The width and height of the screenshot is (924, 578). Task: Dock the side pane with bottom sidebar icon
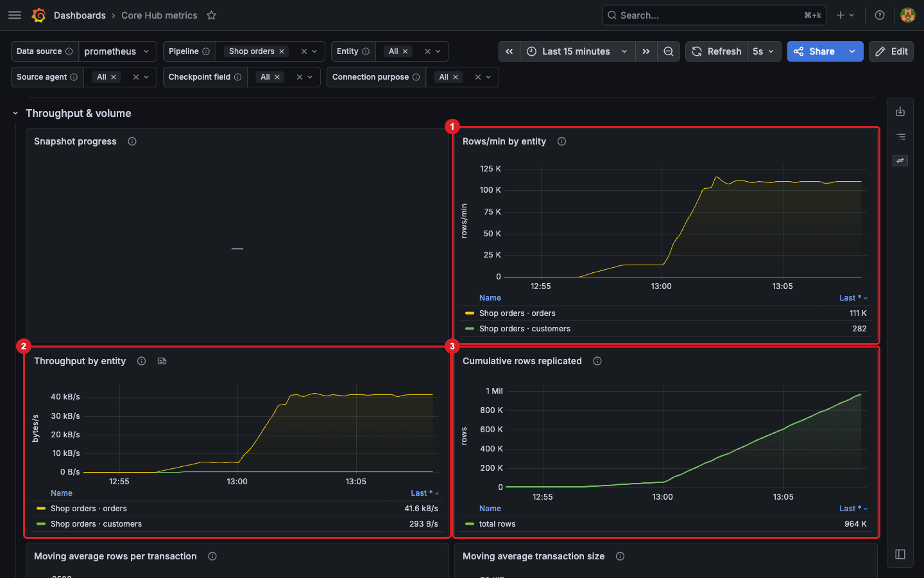[900, 554]
